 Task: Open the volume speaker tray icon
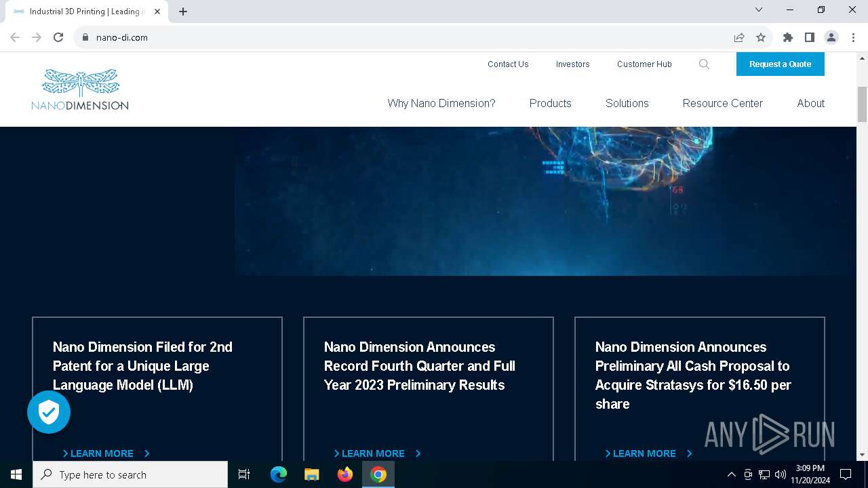coord(781,474)
